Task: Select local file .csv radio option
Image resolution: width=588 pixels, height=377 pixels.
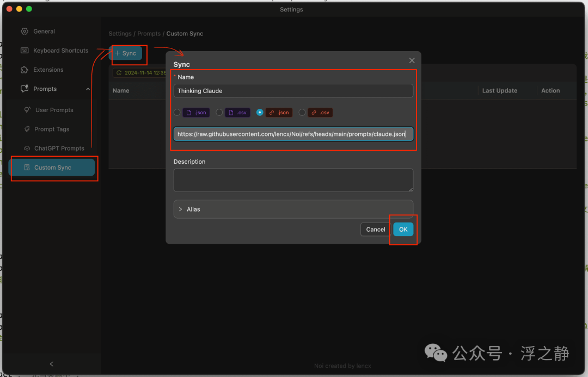Action: 219,113
